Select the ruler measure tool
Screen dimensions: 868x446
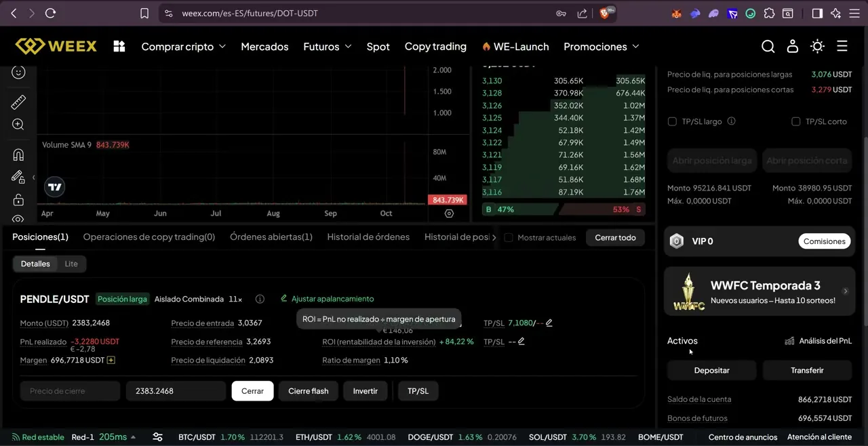(x=18, y=102)
